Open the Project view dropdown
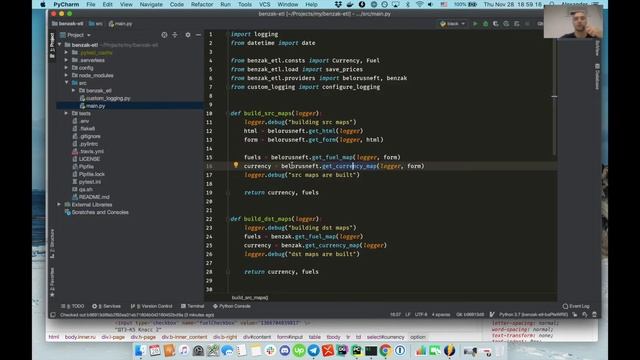Screen dimensions: 640x360 (x=76, y=35)
